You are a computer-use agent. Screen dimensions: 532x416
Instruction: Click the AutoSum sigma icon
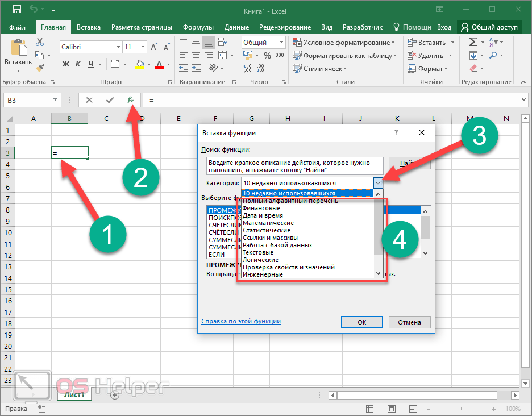(473, 43)
